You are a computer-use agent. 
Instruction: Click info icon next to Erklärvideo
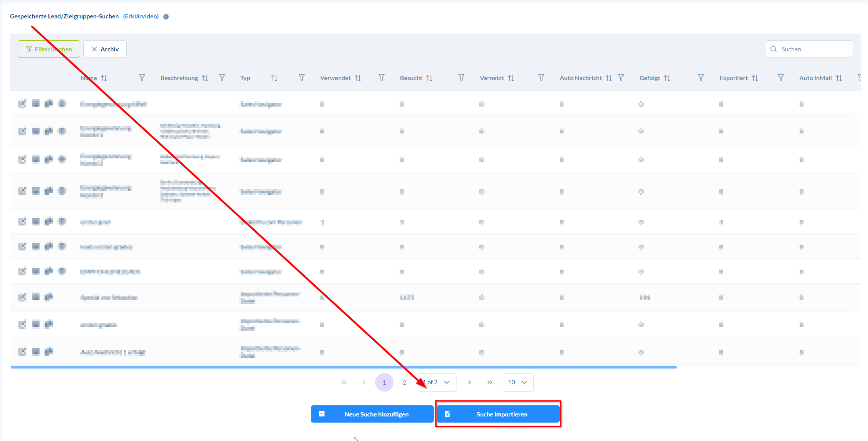(x=166, y=16)
